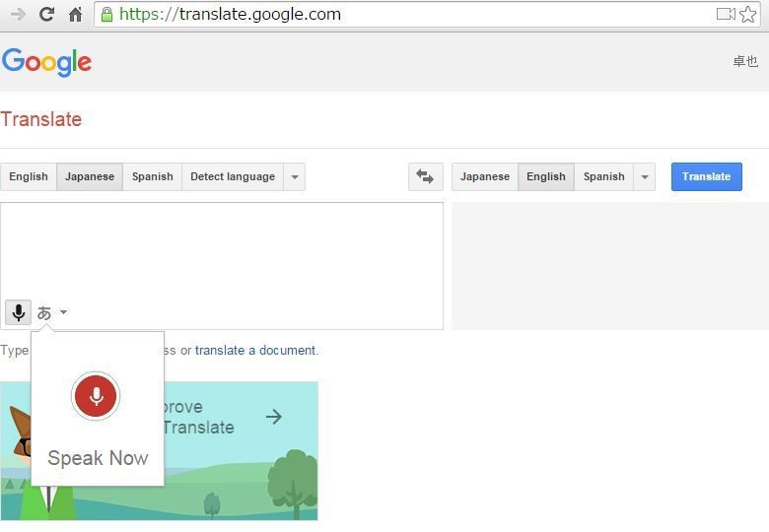769x532 pixels.
Task: Select Japanese as source language
Action: pyautogui.click(x=90, y=177)
